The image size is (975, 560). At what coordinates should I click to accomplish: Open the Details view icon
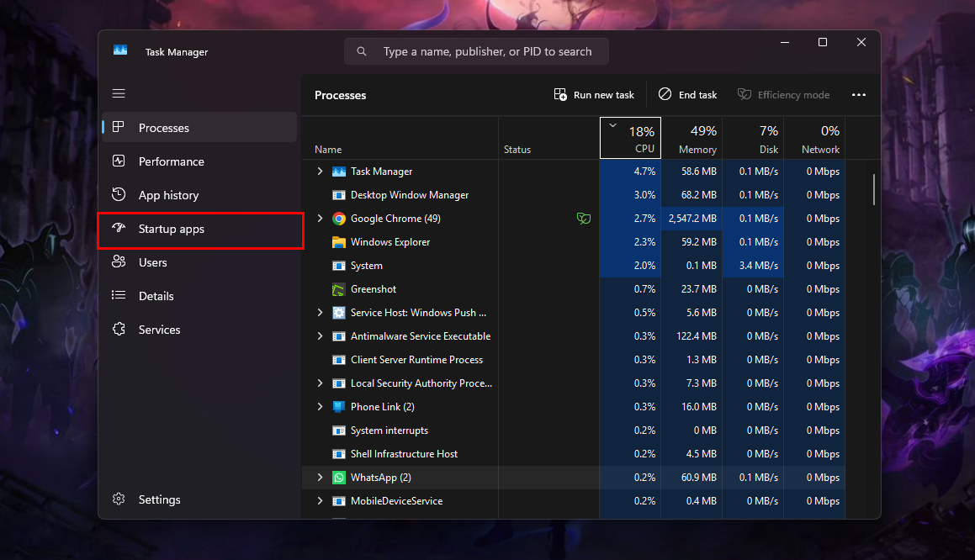point(119,295)
